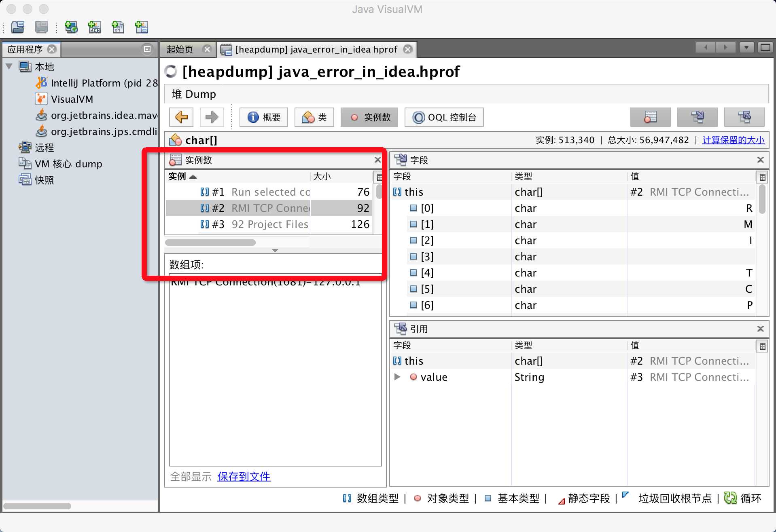The height and width of the screenshot is (532, 776).
Task: Click the 保存到文件 link
Action: (244, 476)
